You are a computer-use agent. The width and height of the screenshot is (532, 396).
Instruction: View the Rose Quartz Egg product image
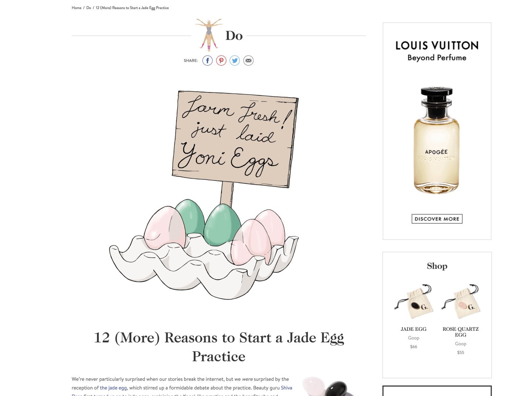click(x=461, y=302)
